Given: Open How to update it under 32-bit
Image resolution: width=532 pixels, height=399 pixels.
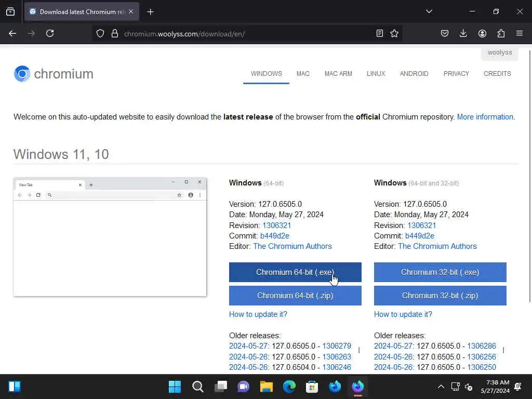Looking at the screenshot, I should [x=403, y=314].
